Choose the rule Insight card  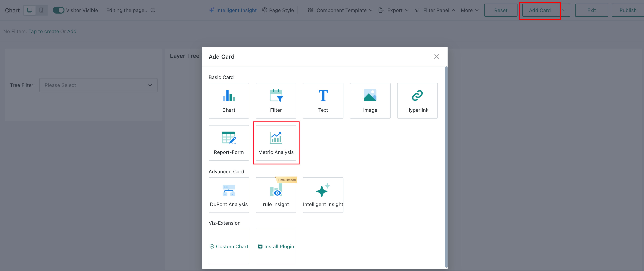pyautogui.click(x=276, y=195)
